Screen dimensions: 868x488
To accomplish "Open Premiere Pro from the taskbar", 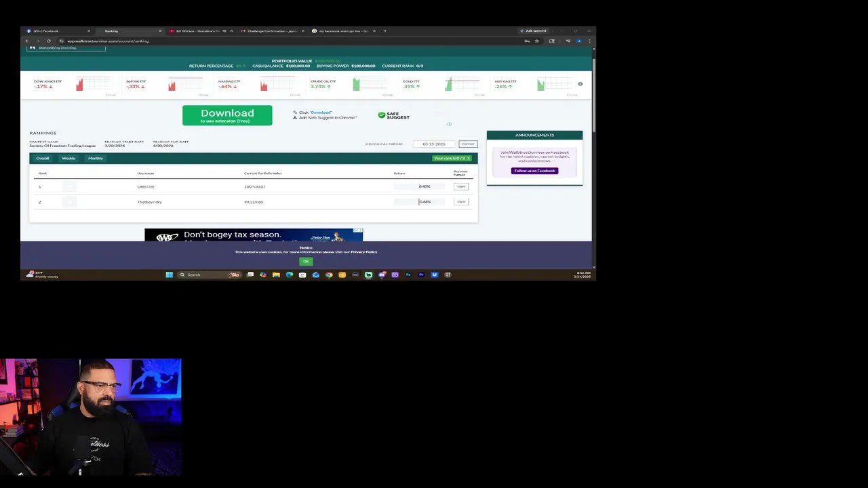I will [421, 274].
